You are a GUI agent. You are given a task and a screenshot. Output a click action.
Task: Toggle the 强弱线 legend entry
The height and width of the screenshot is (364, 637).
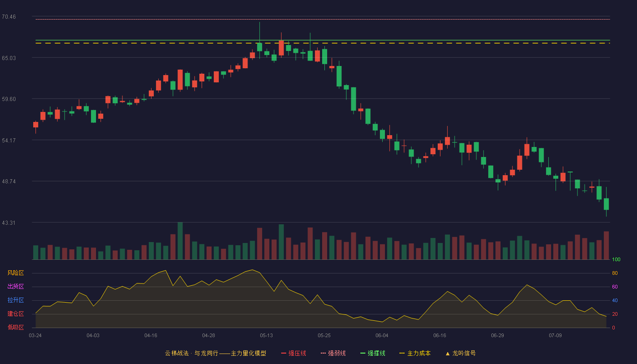pyautogui.click(x=333, y=353)
